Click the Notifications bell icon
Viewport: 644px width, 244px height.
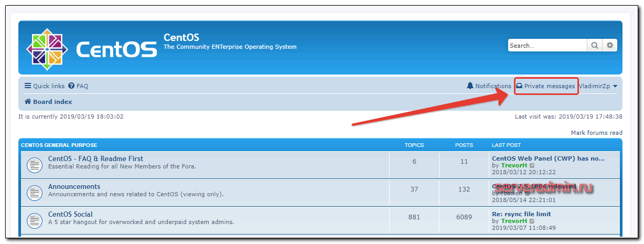click(470, 86)
